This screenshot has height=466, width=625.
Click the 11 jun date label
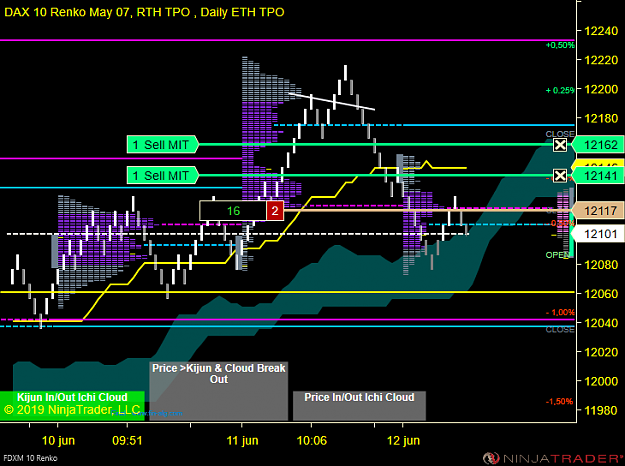[242, 440]
